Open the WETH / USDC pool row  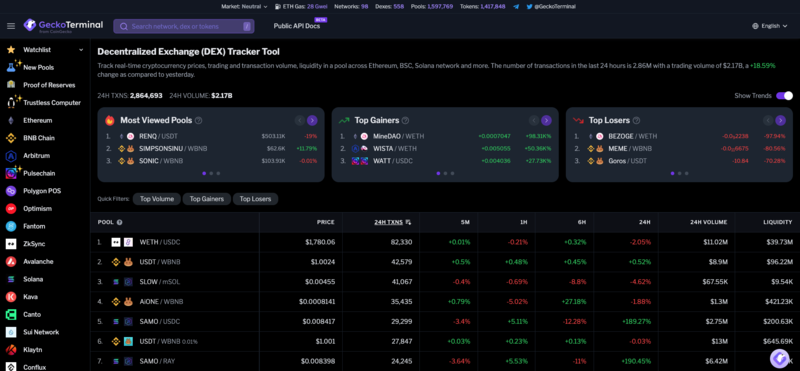click(445, 242)
